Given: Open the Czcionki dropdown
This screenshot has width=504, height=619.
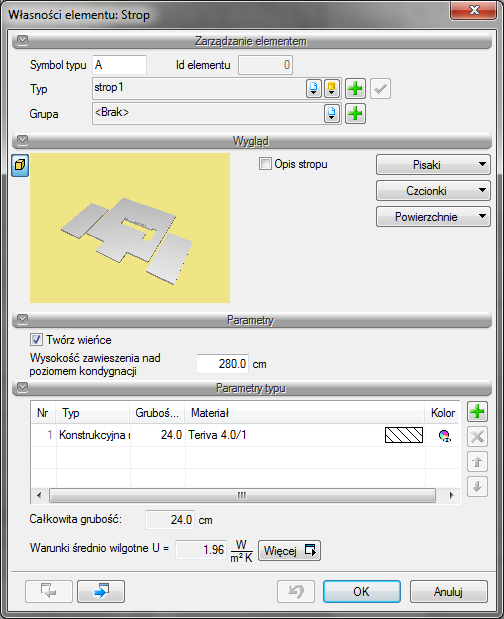Looking at the screenshot, I should tap(433, 191).
